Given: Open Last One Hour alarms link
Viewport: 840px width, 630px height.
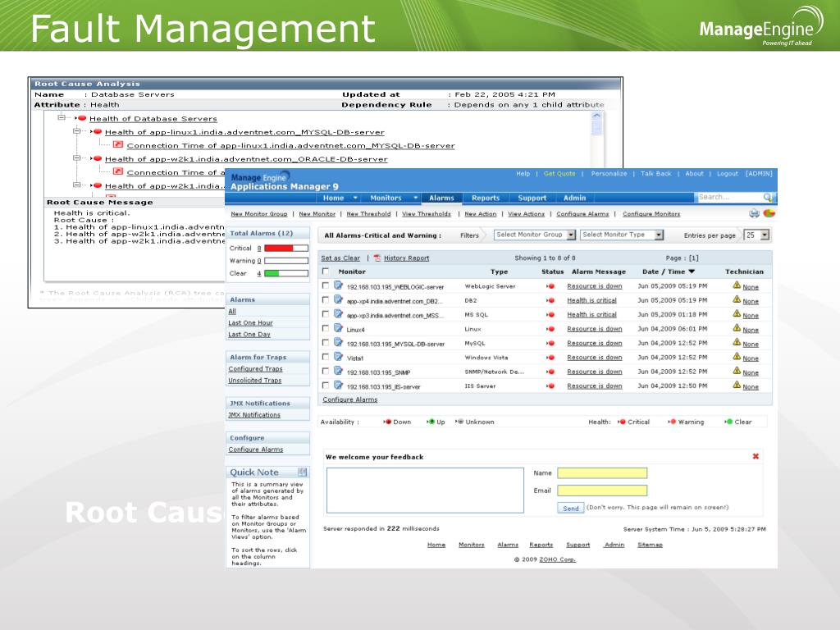Looking at the screenshot, I should (250, 323).
